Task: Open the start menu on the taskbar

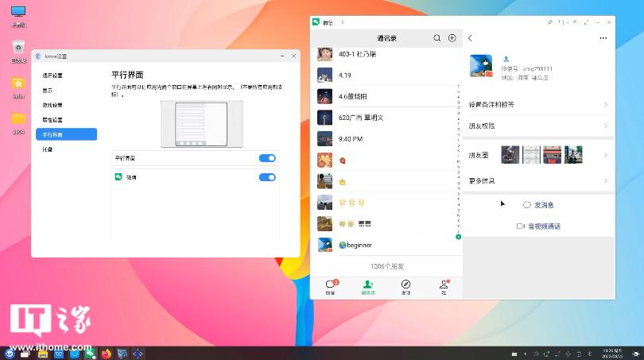Action: point(9,354)
